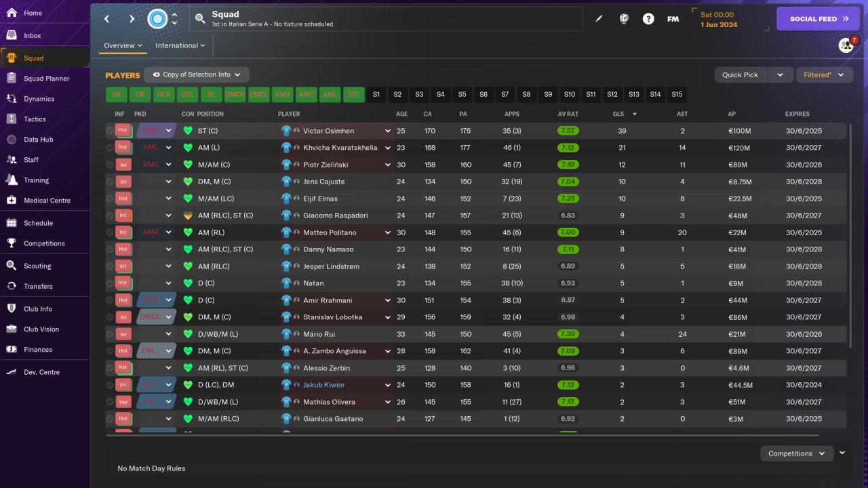
Task: Tick the selection circle on Jens Cajuste's row
Action: click(110, 182)
